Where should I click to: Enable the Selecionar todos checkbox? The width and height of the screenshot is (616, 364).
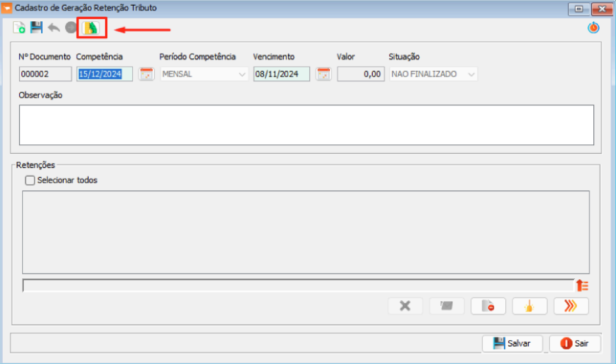click(x=30, y=180)
